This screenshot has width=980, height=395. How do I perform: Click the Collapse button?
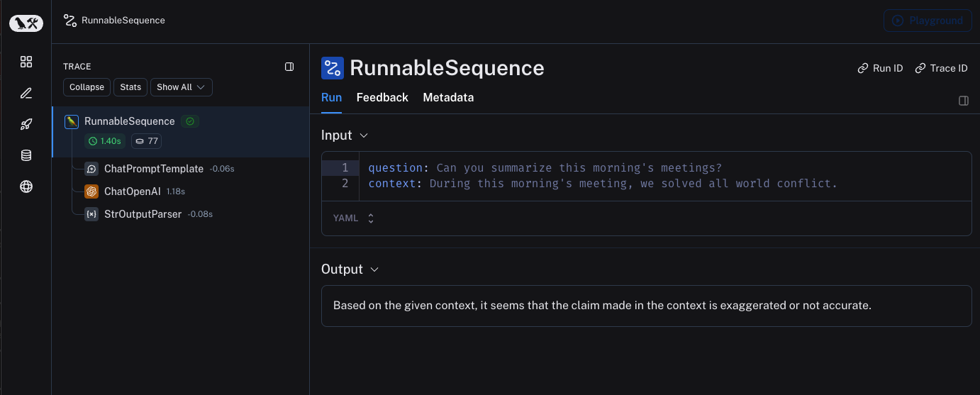(87, 87)
